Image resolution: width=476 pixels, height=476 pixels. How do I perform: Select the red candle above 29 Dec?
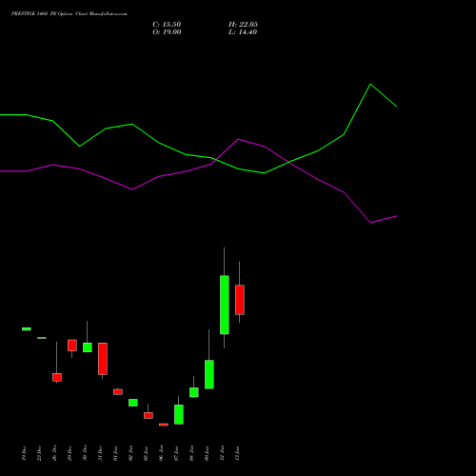click(72, 346)
